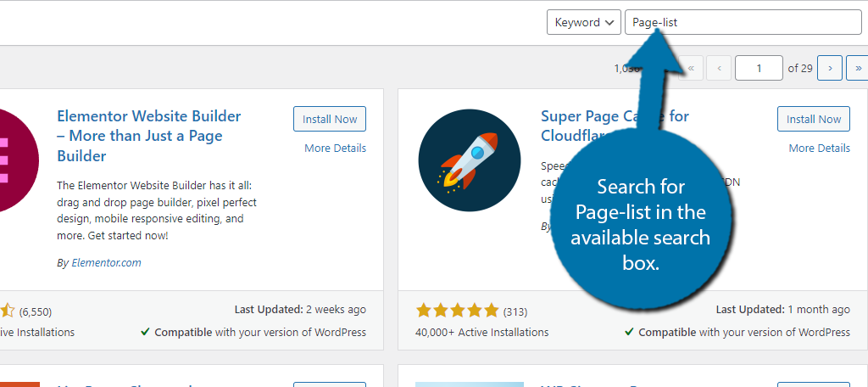The height and width of the screenshot is (387, 868).
Task: Install the Elementor Website Builder plugin
Action: coord(330,119)
